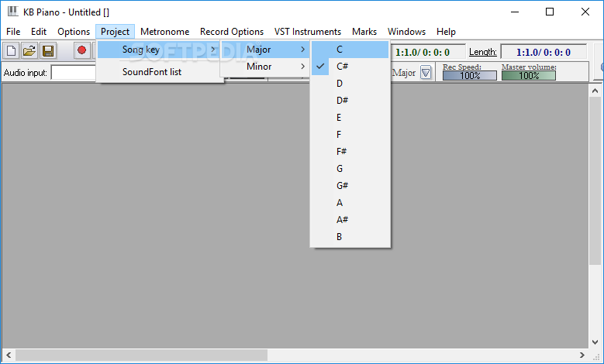The width and height of the screenshot is (604, 364).
Task: Click the vertical scrollbar up arrow
Action: [x=595, y=91]
